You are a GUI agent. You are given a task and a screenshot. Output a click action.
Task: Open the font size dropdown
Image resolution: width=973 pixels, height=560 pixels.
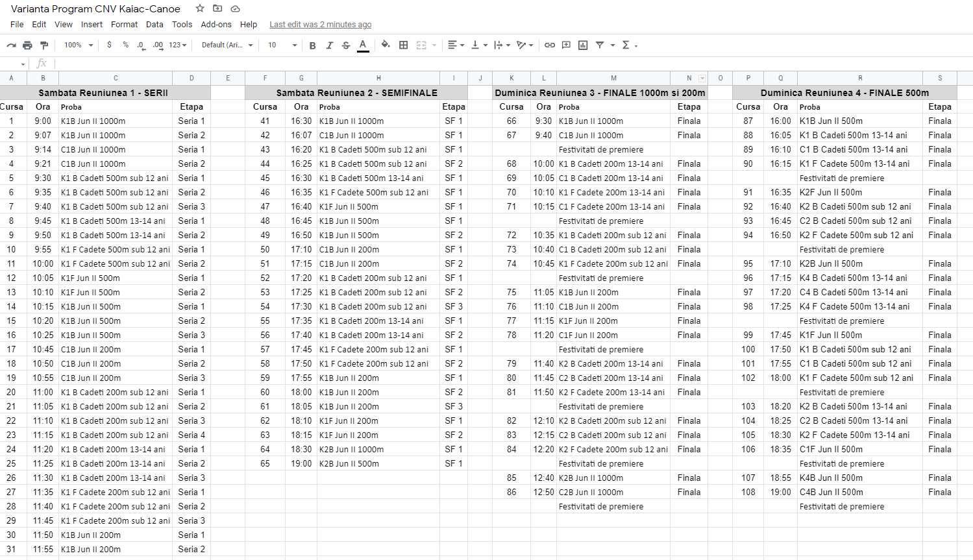tap(282, 45)
